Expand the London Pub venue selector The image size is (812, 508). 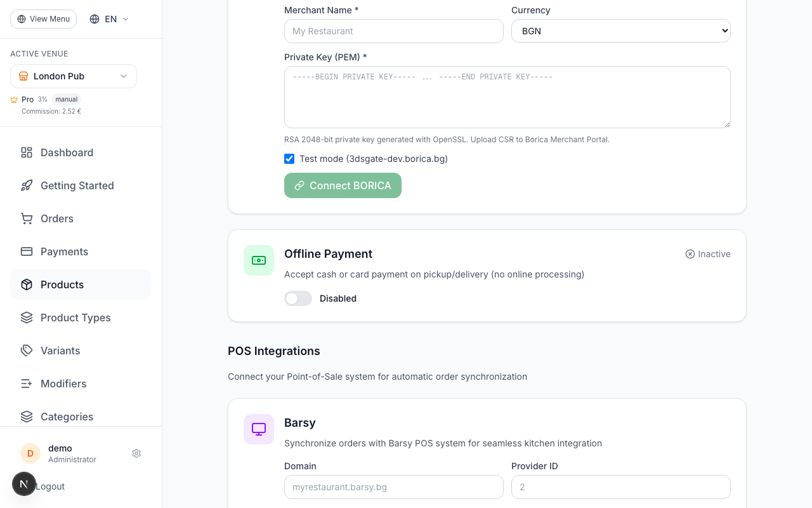pos(73,76)
